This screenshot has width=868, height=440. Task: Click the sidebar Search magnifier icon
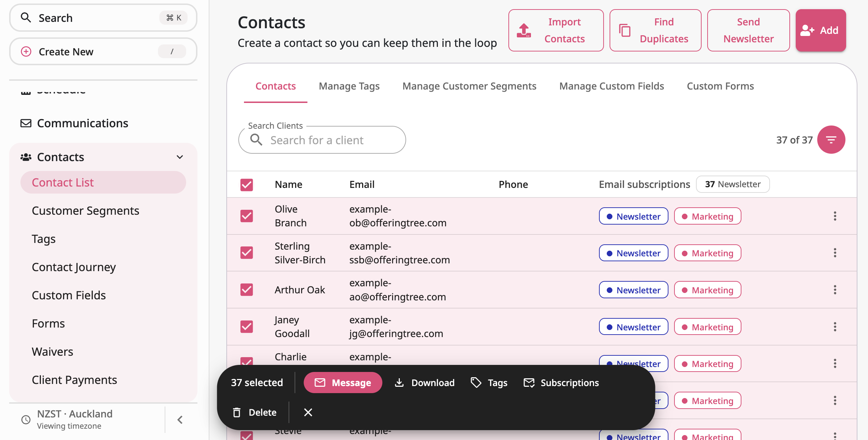pos(26,17)
